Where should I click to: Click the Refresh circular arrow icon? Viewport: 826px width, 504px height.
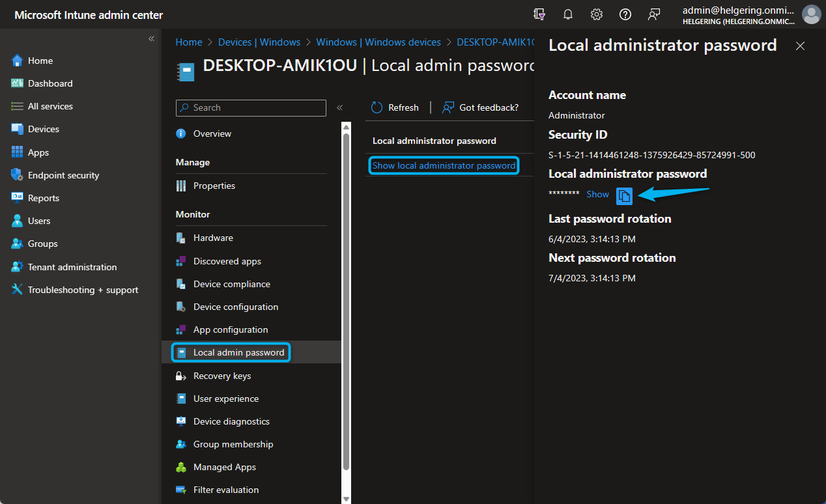(377, 107)
